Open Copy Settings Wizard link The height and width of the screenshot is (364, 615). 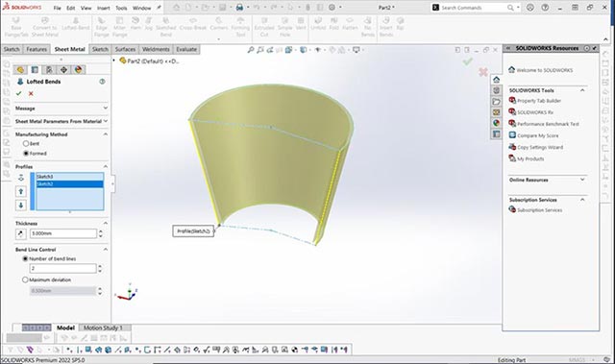(540, 147)
